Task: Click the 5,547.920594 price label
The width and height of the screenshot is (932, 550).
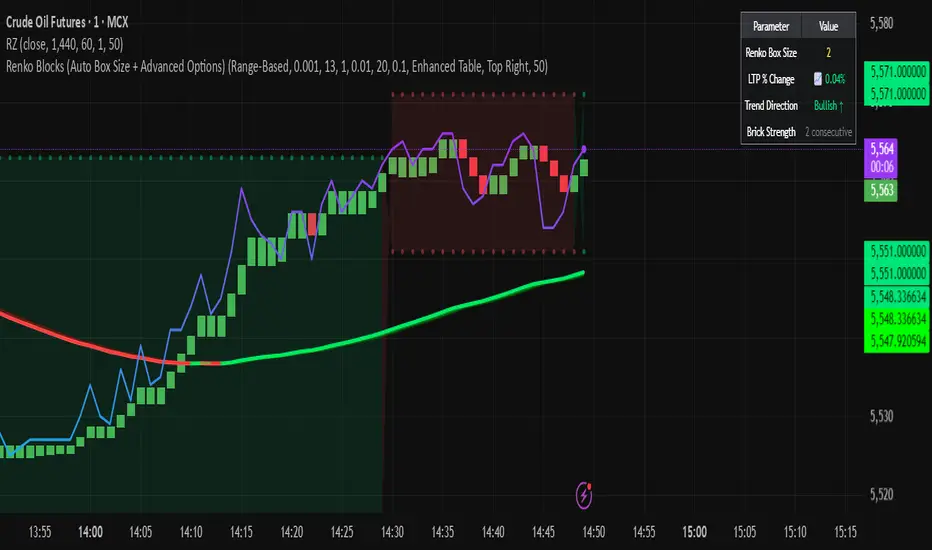Action: point(898,341)
